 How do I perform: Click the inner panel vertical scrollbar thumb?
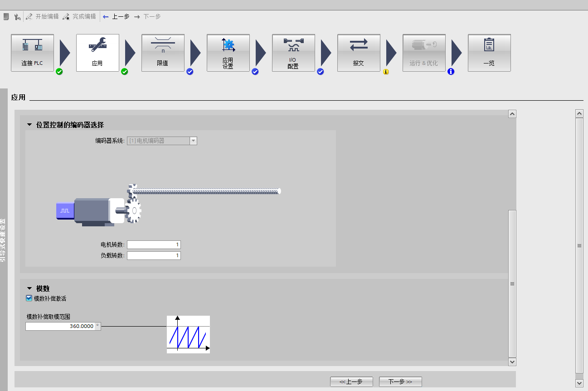pyautogui.click(x=512, y=283)
